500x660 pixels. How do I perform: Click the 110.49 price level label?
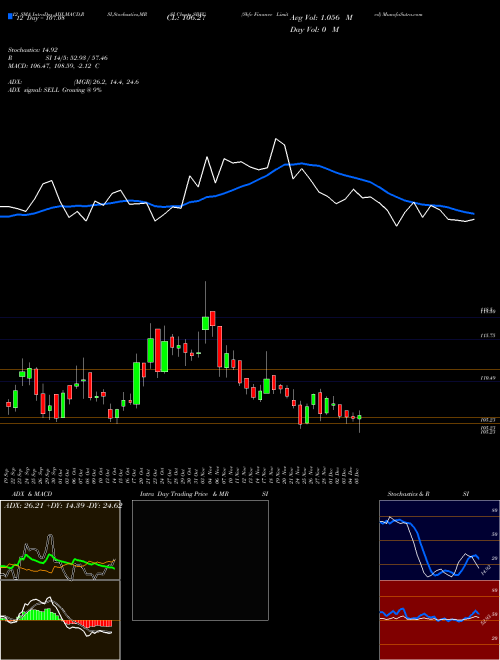488,378
